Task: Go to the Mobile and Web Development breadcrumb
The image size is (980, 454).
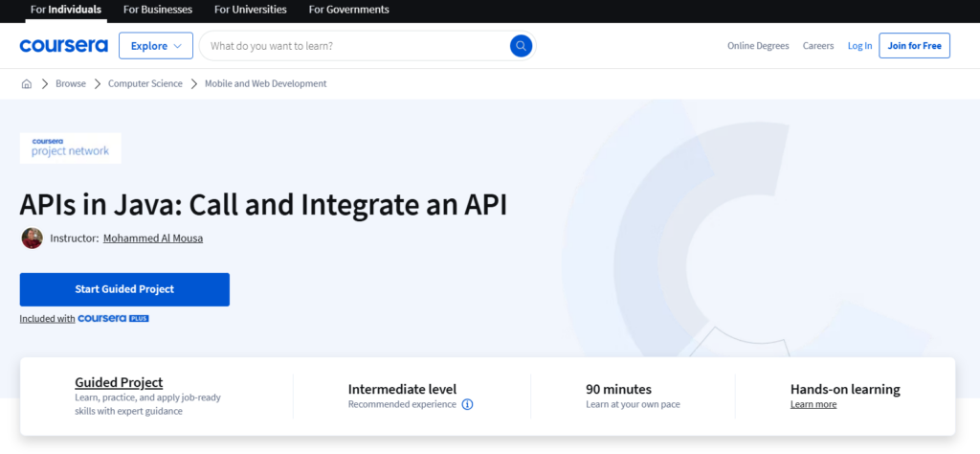Action: tap(266, 83)
